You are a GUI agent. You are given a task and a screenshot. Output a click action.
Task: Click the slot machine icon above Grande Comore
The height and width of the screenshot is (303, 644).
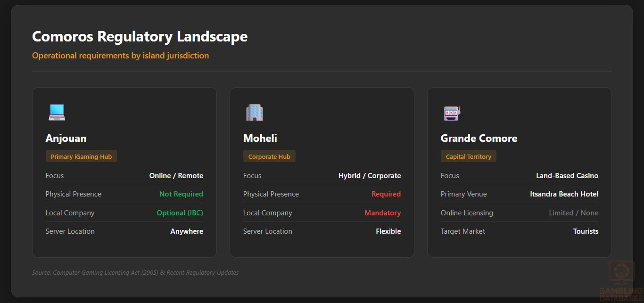point(452,113)
